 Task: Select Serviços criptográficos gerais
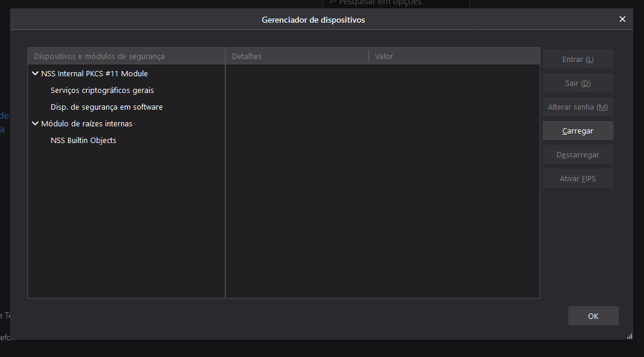[102, 91]
